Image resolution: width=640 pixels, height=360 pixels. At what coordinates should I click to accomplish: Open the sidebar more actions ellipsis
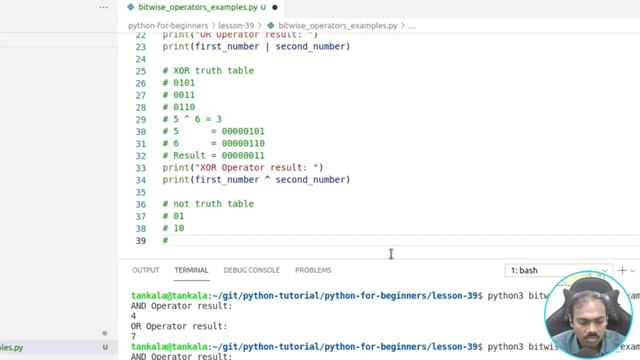coord(103,7)
